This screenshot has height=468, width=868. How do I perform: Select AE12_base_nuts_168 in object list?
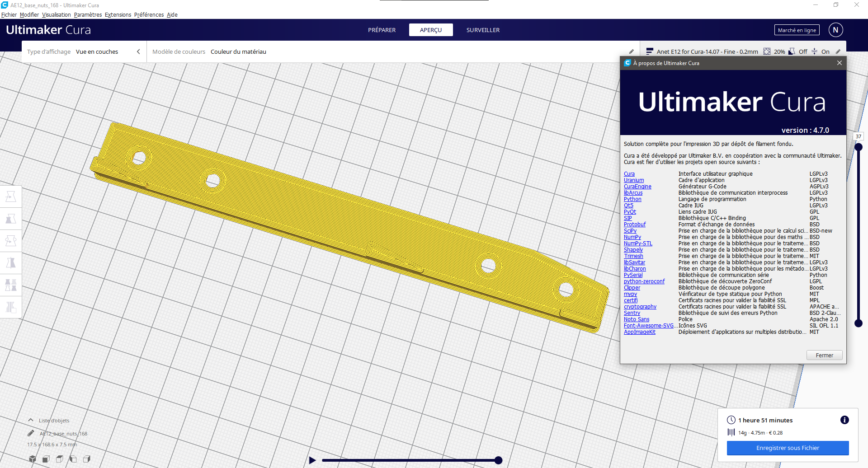click(x=63, y=434)
